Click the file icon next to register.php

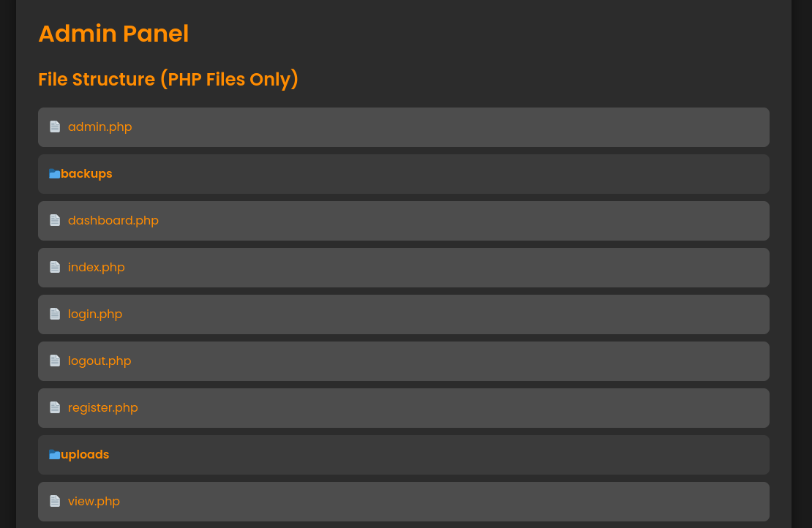point(55,408)
